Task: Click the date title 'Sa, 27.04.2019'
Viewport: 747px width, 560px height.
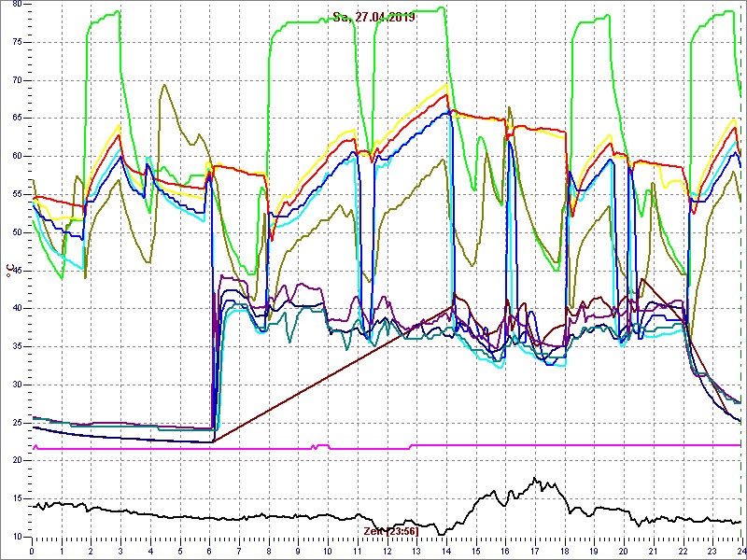Action: [x=374, y=17]
